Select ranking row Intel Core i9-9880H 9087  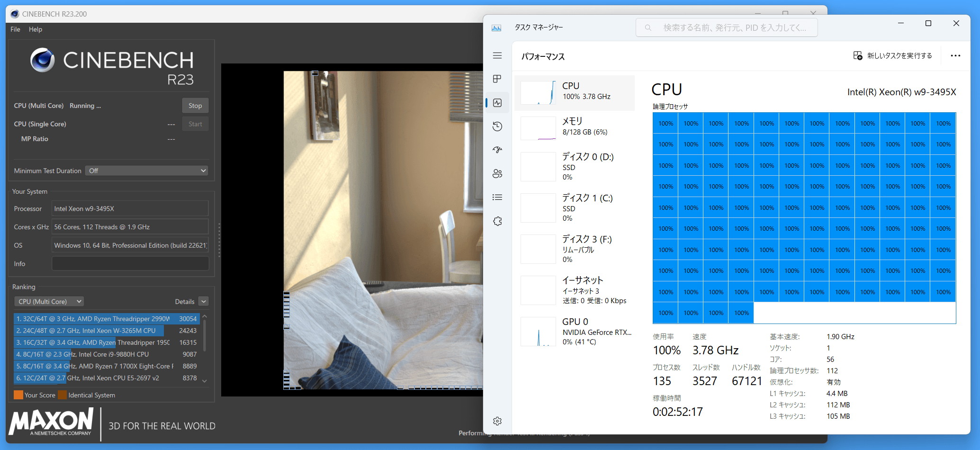(x=107, y=354)
